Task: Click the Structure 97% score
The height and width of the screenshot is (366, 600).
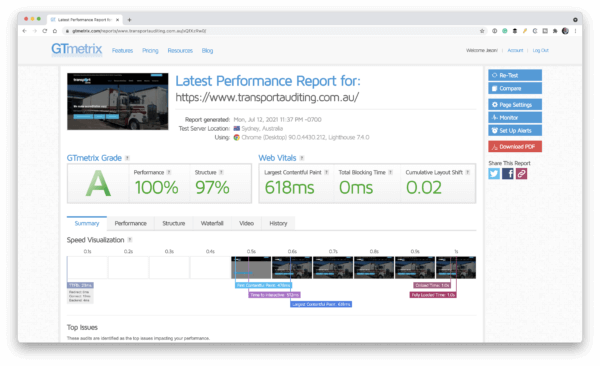Action: 212,188
